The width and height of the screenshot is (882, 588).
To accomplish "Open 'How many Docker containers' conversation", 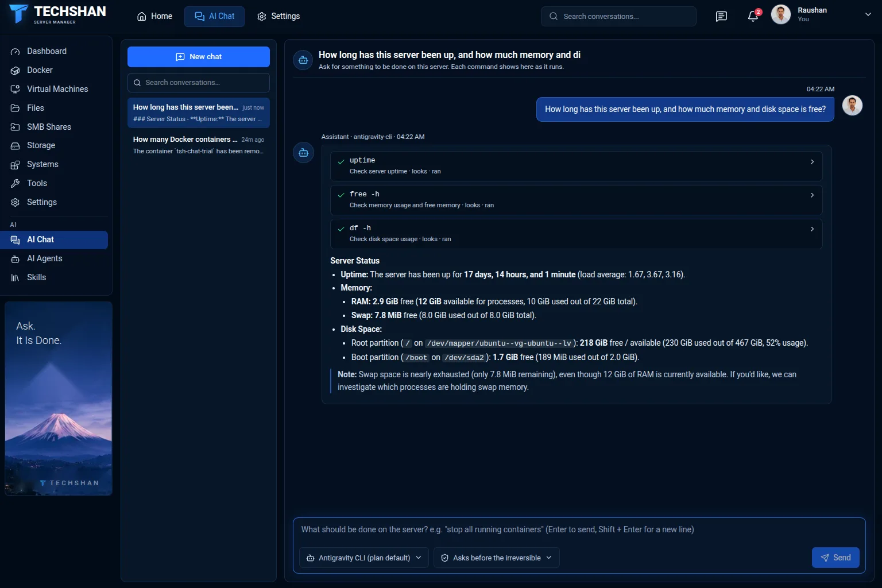I will click(x=199, y=145).
